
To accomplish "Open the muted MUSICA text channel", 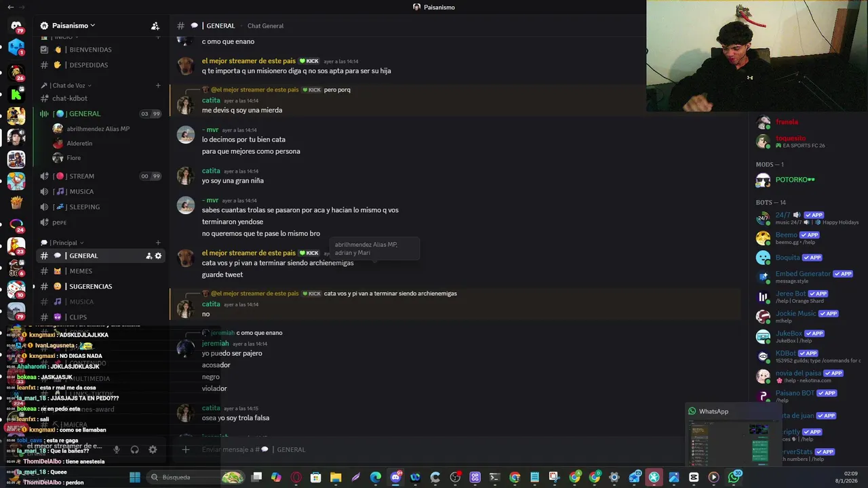I will click(x=102, y=302).
